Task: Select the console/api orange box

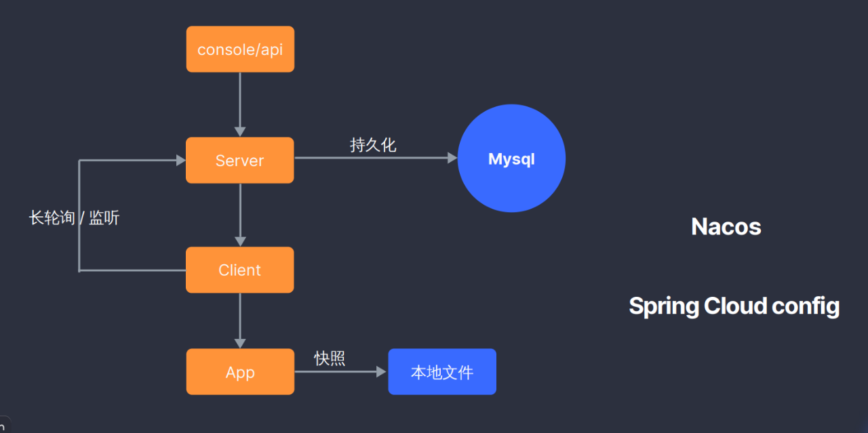Action: (240, 49)
